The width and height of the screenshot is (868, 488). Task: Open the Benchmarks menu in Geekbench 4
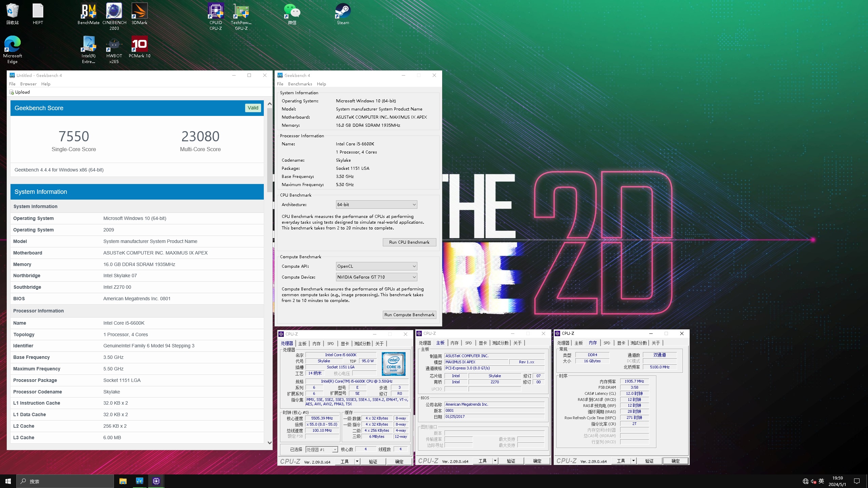click(300, 84)
